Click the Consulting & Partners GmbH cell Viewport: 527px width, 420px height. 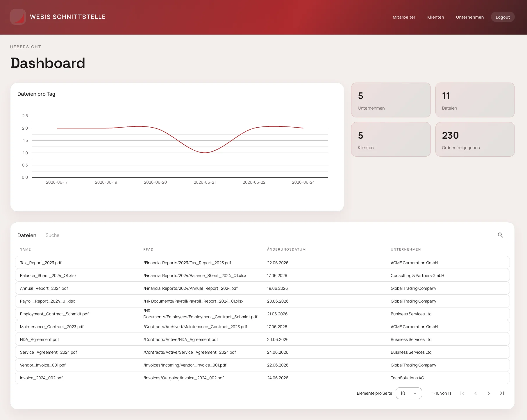pyautogui.click(x=417, y=276)
